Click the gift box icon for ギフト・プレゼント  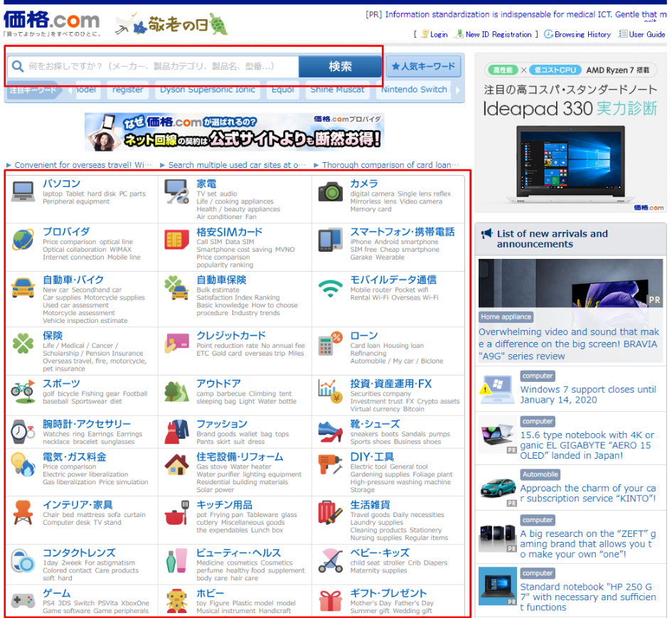331,601
